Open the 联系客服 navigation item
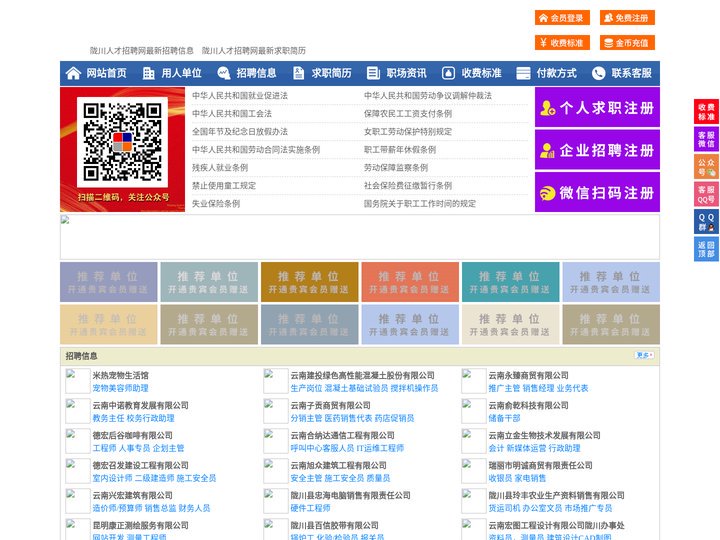Viewport: 720px width, 540px height. [x=622, y=73]
